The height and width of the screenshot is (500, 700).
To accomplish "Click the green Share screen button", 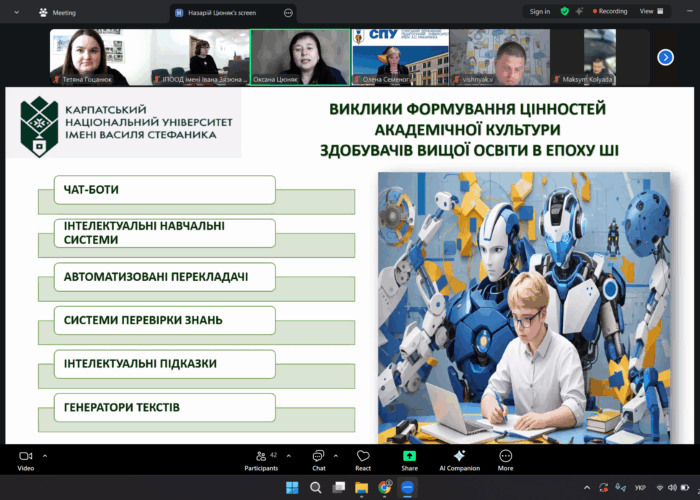I will pyautogui.click(x=409, y=457).
